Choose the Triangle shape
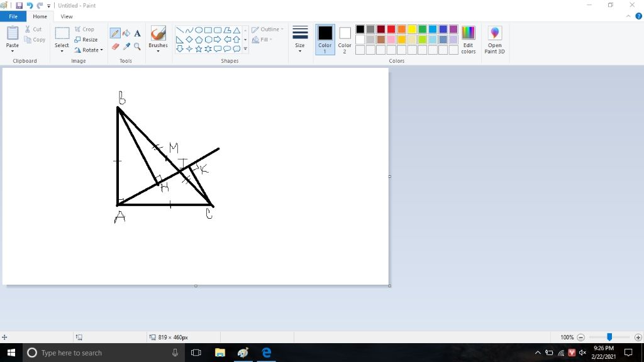Viewport: 644px width, 362px height. point(237,30)
